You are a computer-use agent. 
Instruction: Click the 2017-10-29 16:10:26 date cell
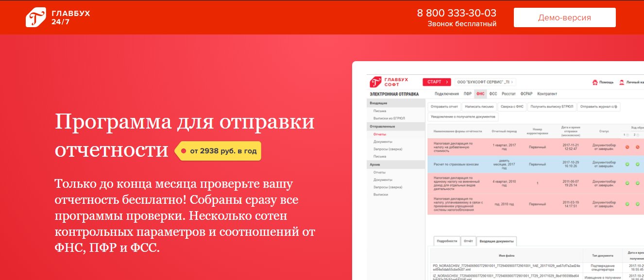pyautogui.click(x=571, y=165)
